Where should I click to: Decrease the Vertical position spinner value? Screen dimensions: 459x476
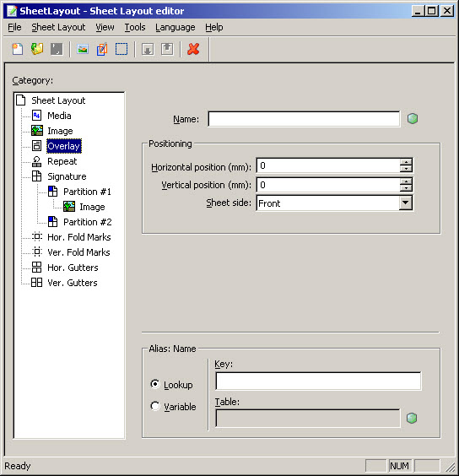click(406, 188)
